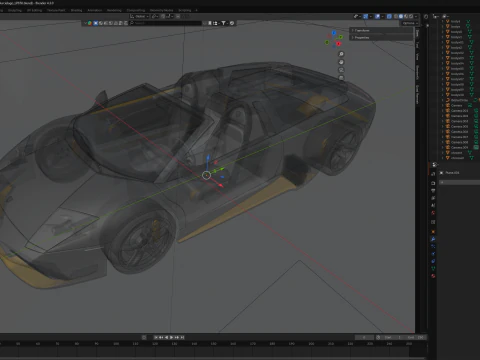Open viewport shading options dropdown
Image resolution: width=480 pixels, height=360 pixels.
pos(416,16)
